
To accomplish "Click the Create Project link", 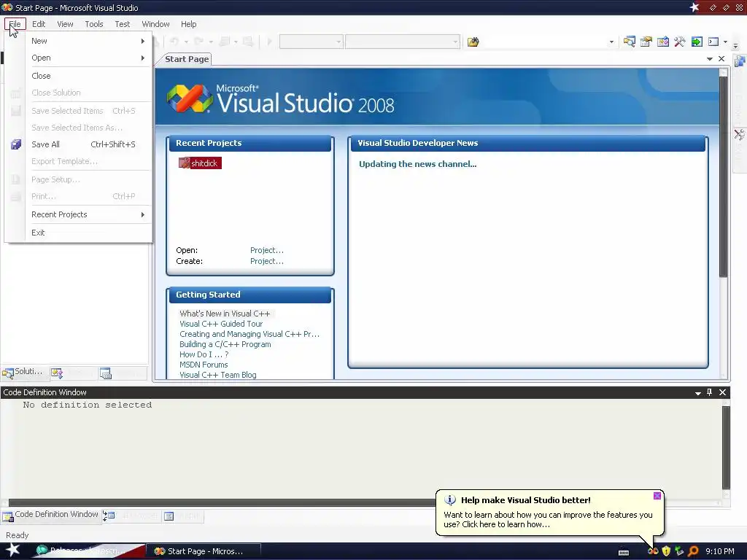I will 267,261.
